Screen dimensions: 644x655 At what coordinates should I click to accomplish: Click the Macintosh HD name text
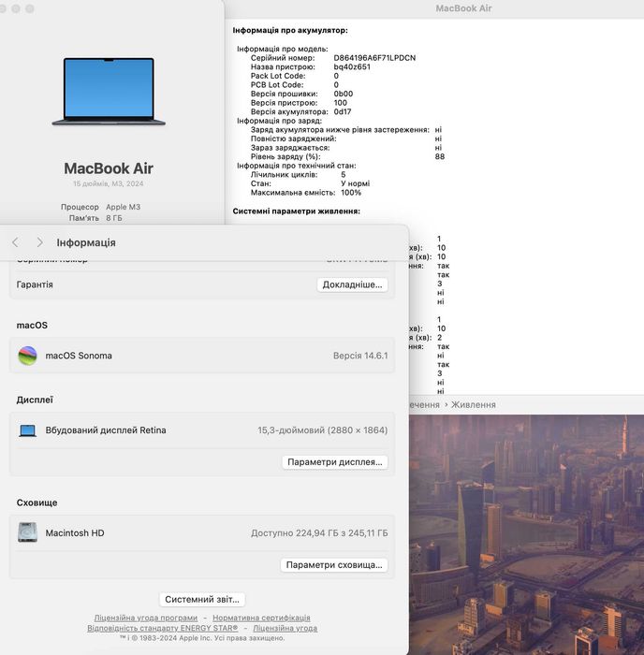pyautogui.click(x=75, y=533)
